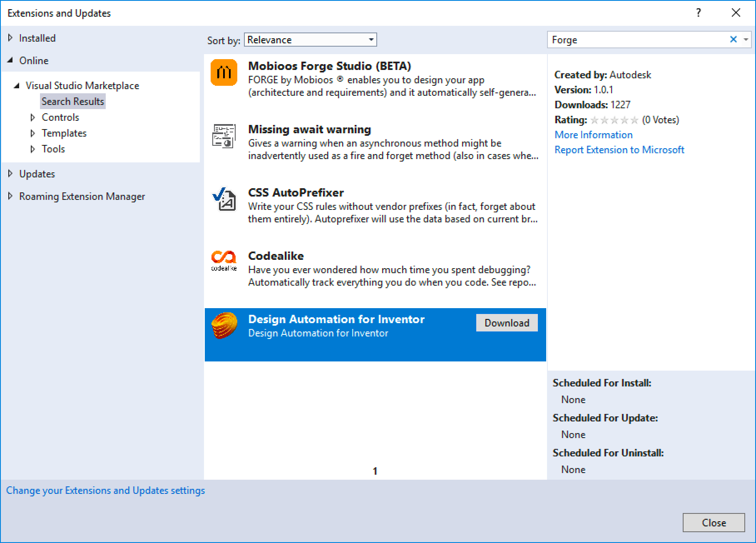Select the Updates tree label
This screenshot has width=756, height=543.
pos(37,174)
